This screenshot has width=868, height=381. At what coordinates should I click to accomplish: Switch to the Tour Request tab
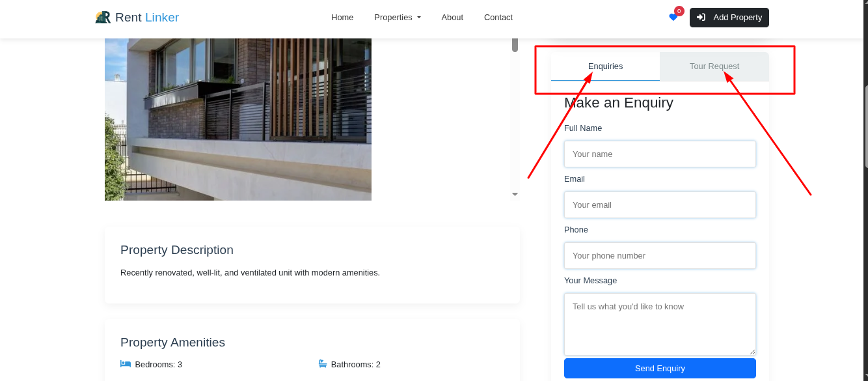714,66
